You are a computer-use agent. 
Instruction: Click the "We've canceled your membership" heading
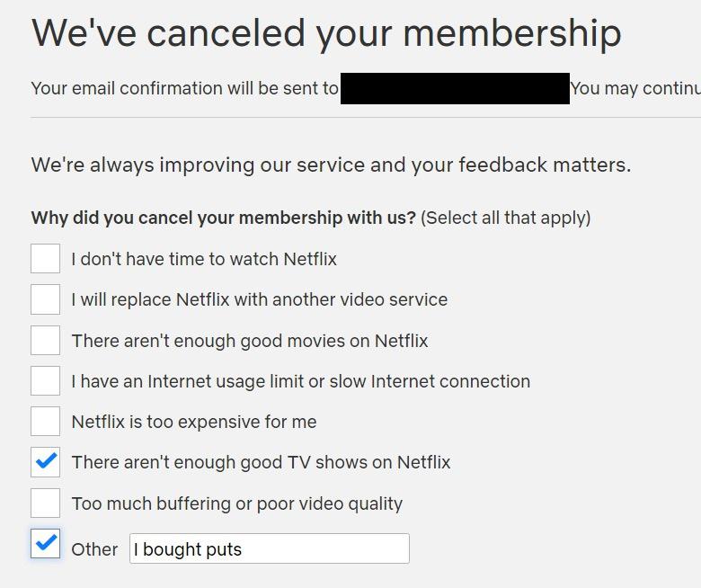[x=326, y=33]
